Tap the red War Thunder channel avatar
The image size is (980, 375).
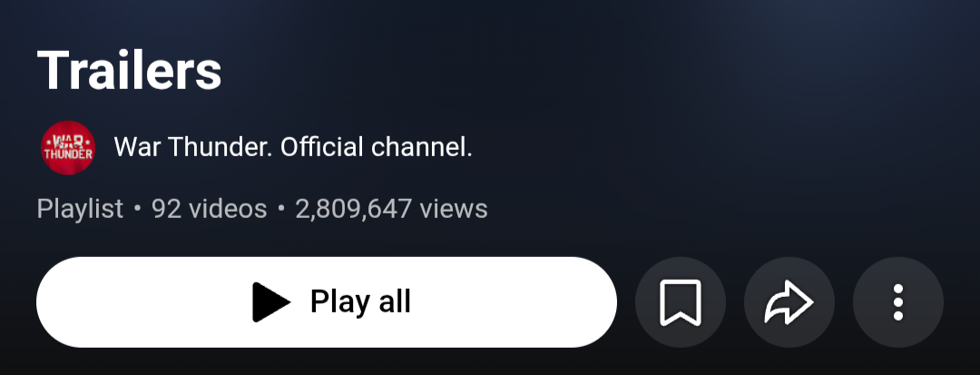[x=67, y=147]
